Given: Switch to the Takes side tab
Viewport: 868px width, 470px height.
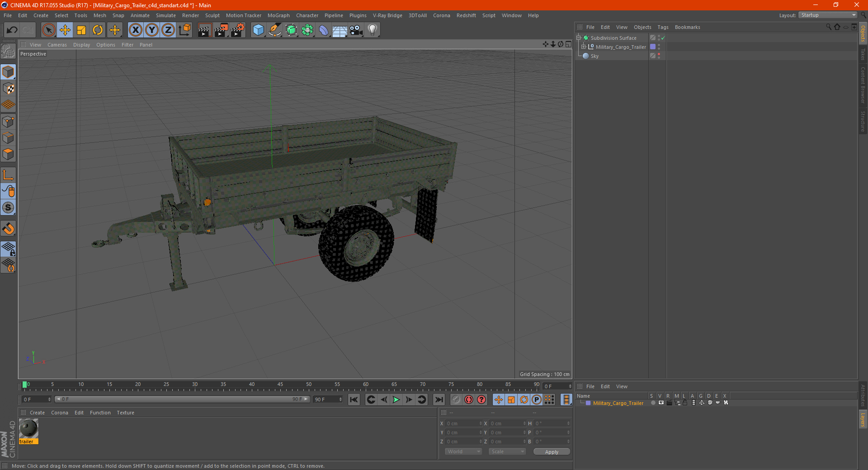Looking at the screenshot, I should coord(863,55).
